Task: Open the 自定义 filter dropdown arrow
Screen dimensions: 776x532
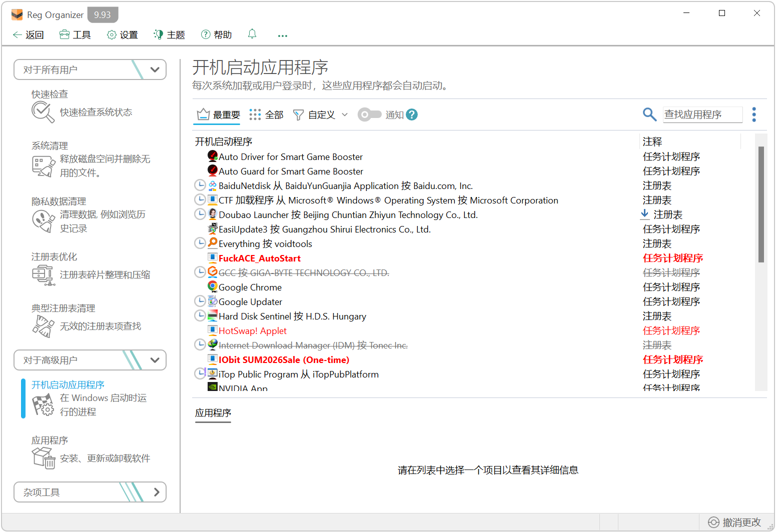Action: point(345,114)
